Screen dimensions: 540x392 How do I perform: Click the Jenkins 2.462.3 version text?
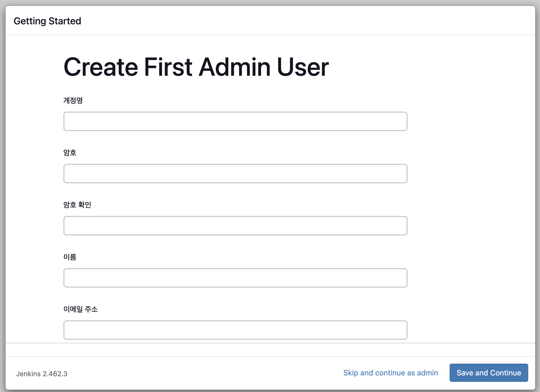(x=42, y=374)
